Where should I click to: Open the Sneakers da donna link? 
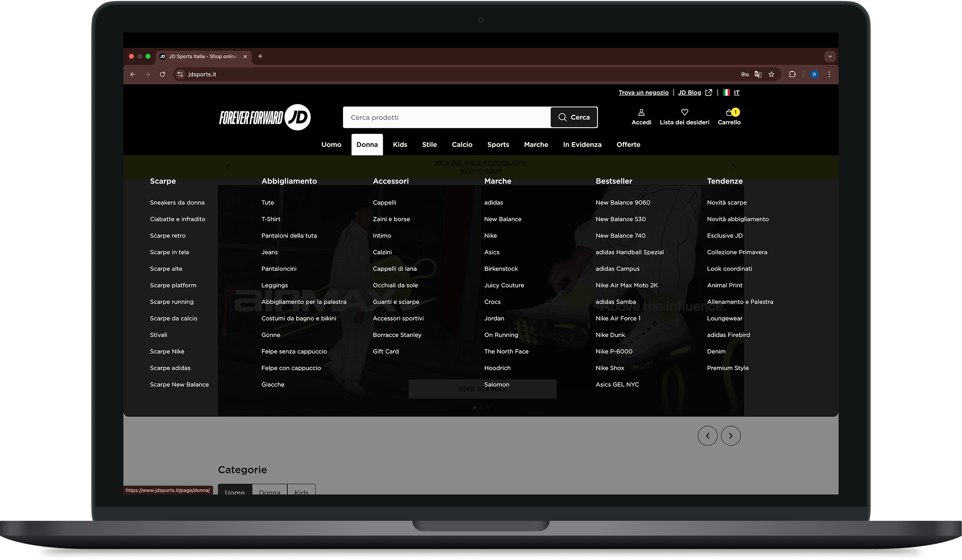(177, 202)
